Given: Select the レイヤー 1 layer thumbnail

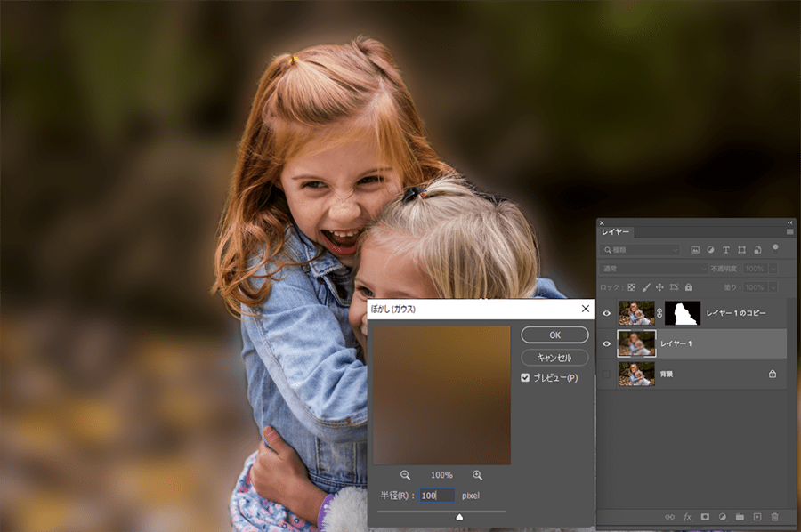Looking at the screenshot, I should click(x=636, y=343).
